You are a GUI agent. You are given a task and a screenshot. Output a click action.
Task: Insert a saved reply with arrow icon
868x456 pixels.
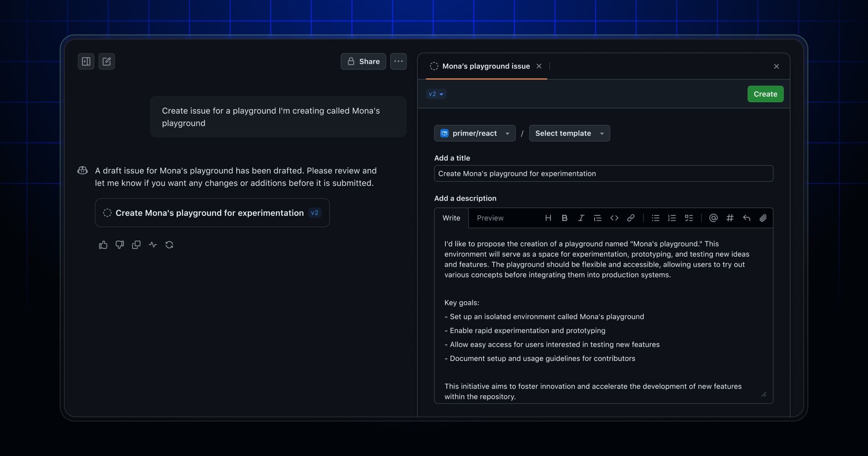click(746, 218)
